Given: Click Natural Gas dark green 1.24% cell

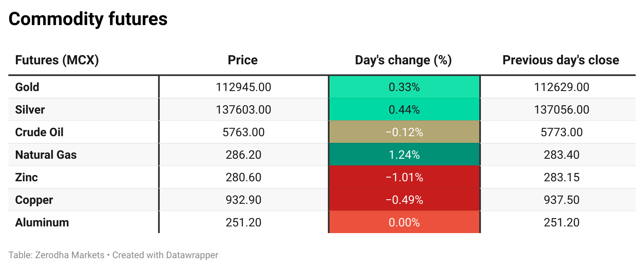Looking at the screenshot, I should [404, 155].
